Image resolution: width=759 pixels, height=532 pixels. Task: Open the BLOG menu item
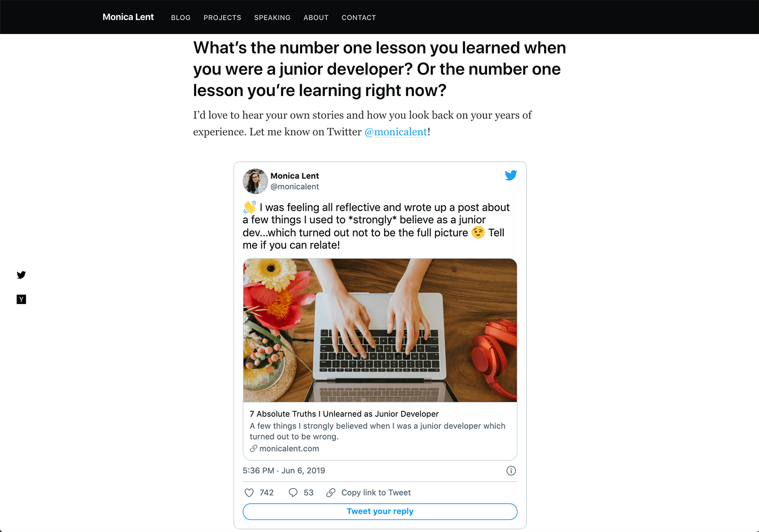click(x=181, y=18)
